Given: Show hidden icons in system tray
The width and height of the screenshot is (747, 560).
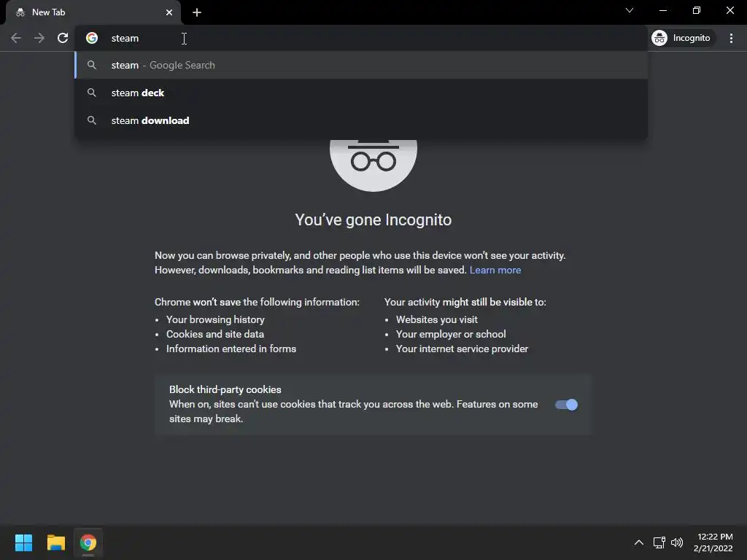Looking at the screenshot, I should click(x=639, y=542).
